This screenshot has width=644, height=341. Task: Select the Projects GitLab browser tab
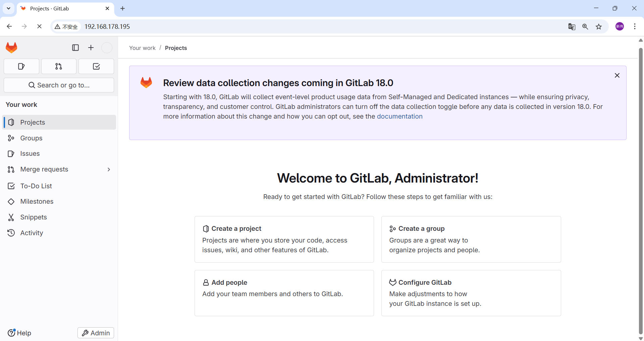pos(50,8)
